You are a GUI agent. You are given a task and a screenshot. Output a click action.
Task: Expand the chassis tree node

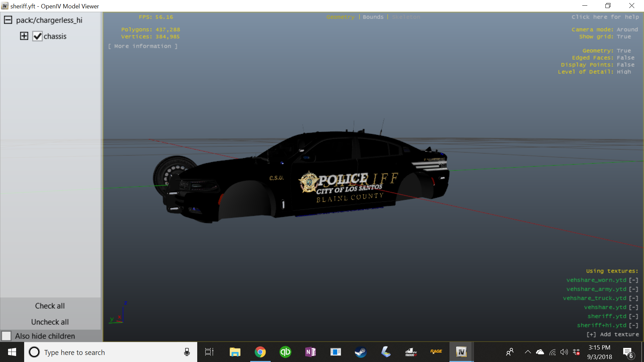coord(24,36)
